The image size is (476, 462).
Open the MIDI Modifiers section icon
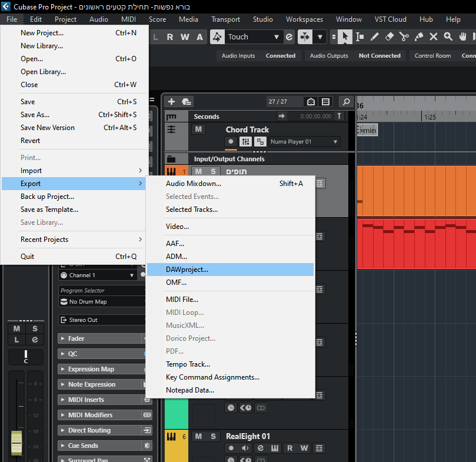147,415
